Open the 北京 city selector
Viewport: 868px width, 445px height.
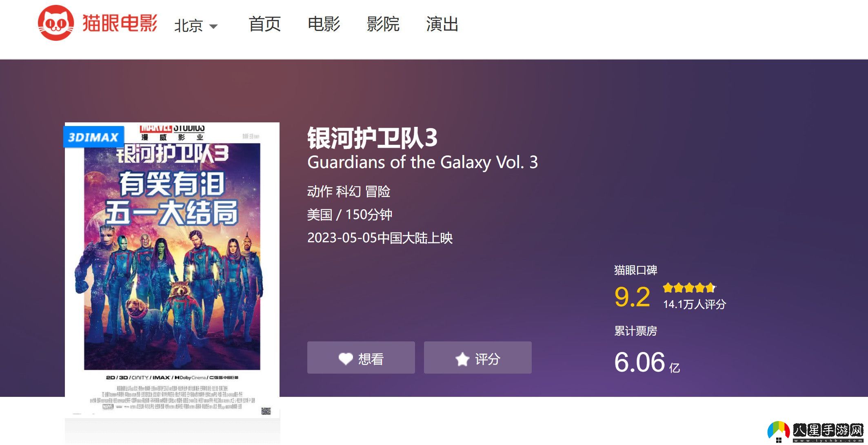(x=196, y=26)
